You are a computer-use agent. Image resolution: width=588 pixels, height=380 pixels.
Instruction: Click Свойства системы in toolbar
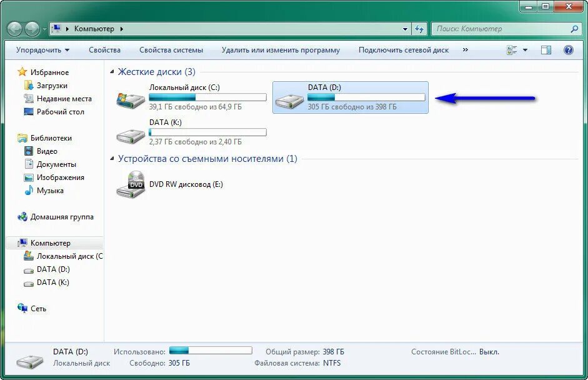pos(171,50)
